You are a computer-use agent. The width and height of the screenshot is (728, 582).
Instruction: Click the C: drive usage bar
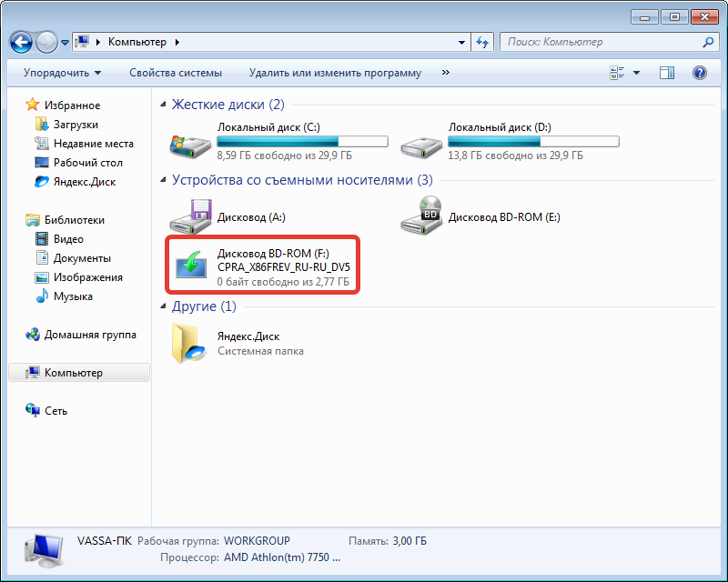pyautogui.click(x=302, y=142)
